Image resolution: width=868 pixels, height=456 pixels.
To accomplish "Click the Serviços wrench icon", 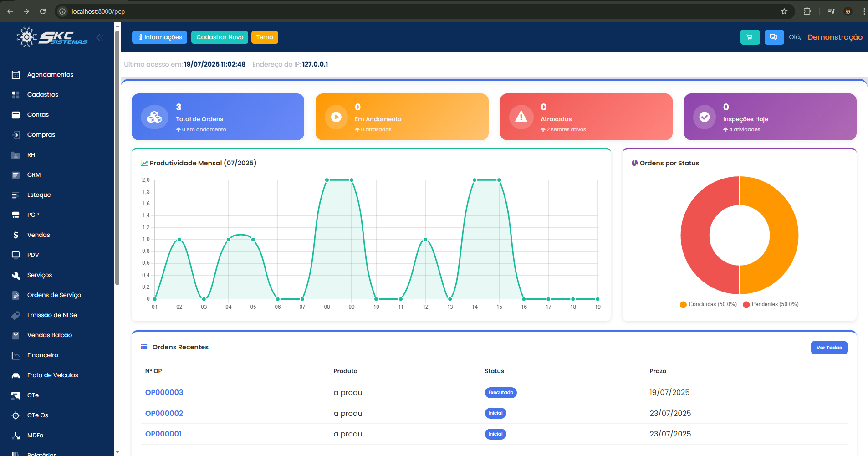I will click(15, 275).
